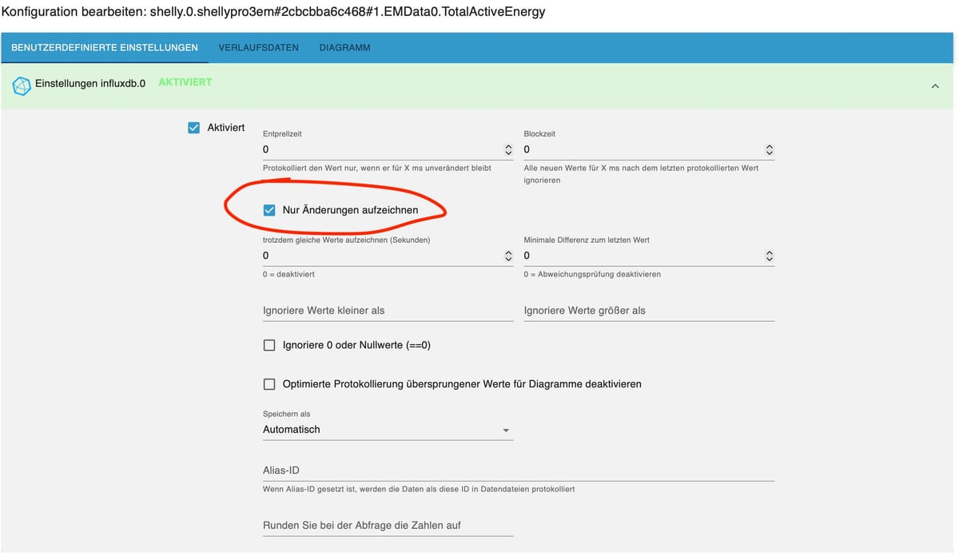The height and width of the screenshot is (560, 959).
Task: Click 'Protokolliert den Wert nur' hint text
Action: (377, 168)
